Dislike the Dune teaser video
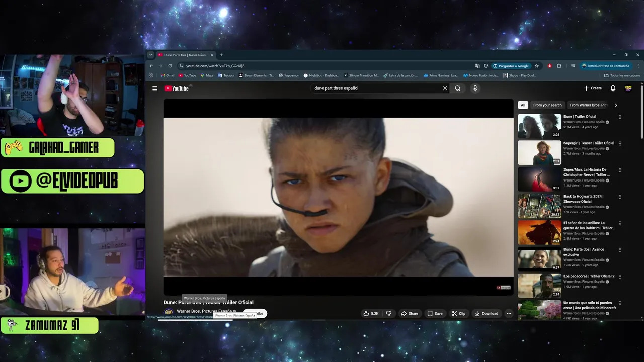 tap(388, 313)
